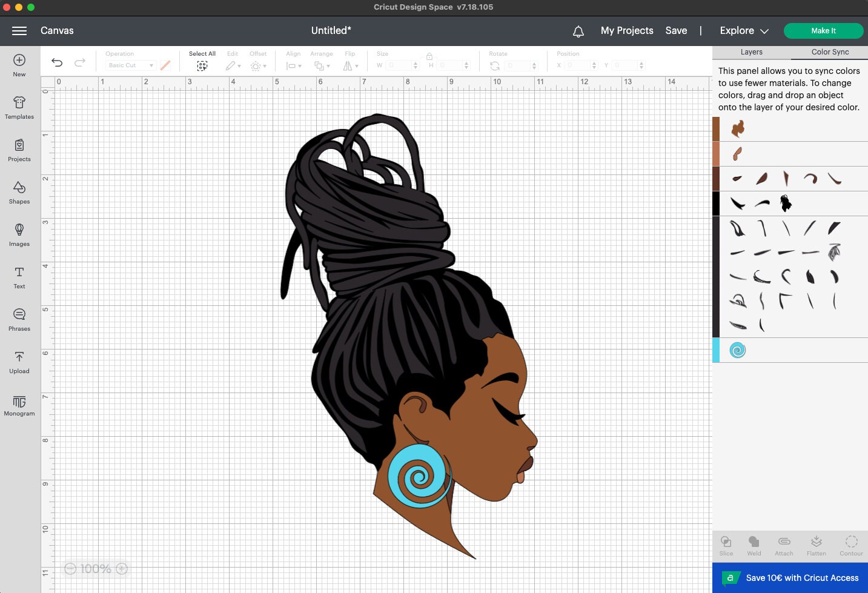Click the Weld icon

(754, 544)
